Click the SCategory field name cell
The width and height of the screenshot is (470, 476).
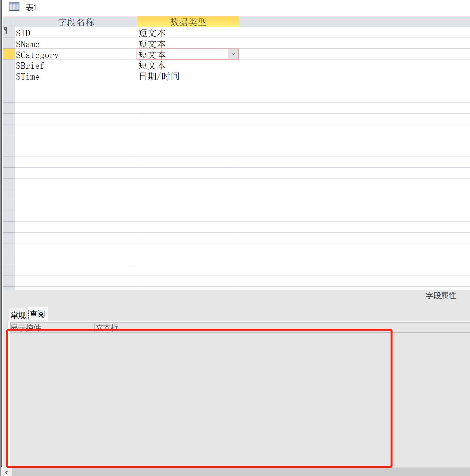pos(76,54)
